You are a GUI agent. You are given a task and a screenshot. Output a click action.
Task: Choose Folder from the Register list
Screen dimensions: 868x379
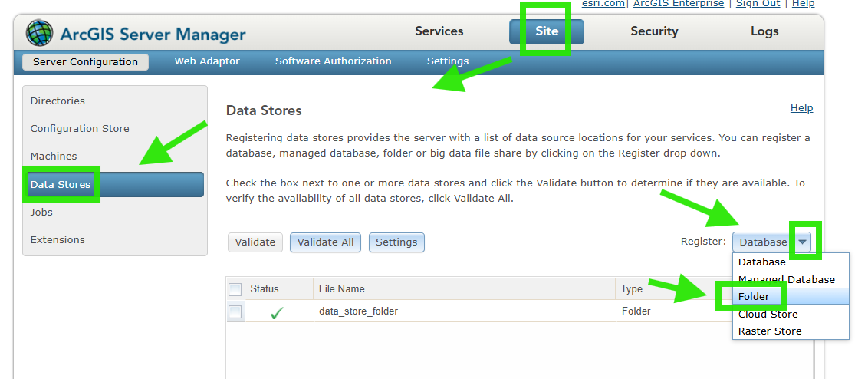(754, 297)
